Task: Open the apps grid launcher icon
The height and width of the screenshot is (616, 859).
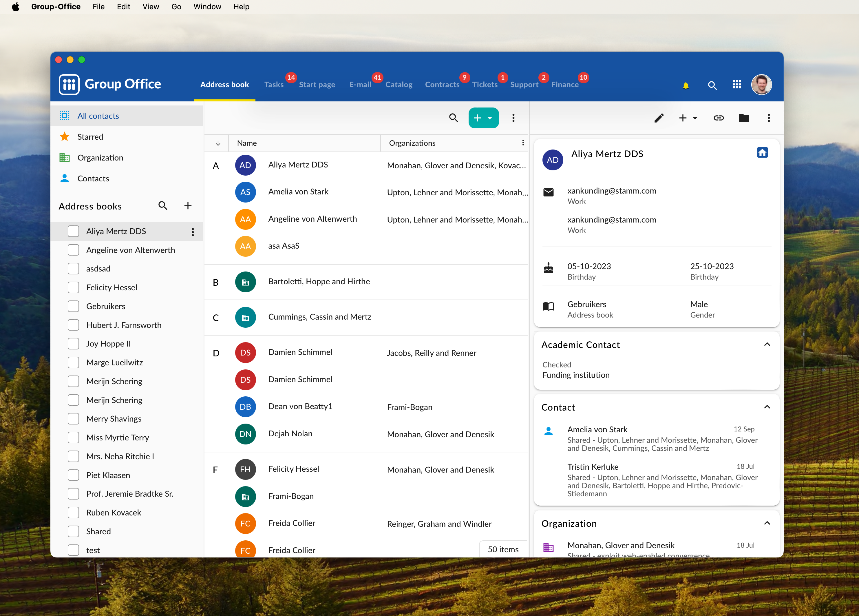Action: (x=737, y=85)
